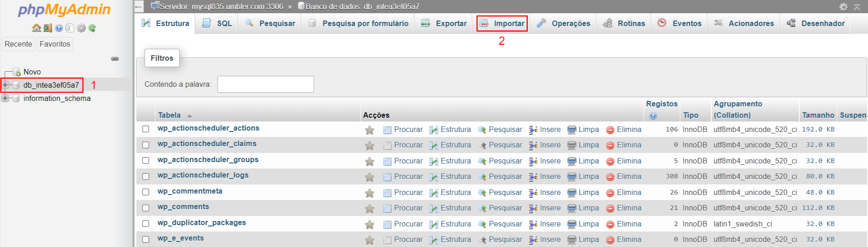This screenshot has width=868, height=247.
Task: Expand the db_intea3ef05a7 database tree
Action: [5, 85]
